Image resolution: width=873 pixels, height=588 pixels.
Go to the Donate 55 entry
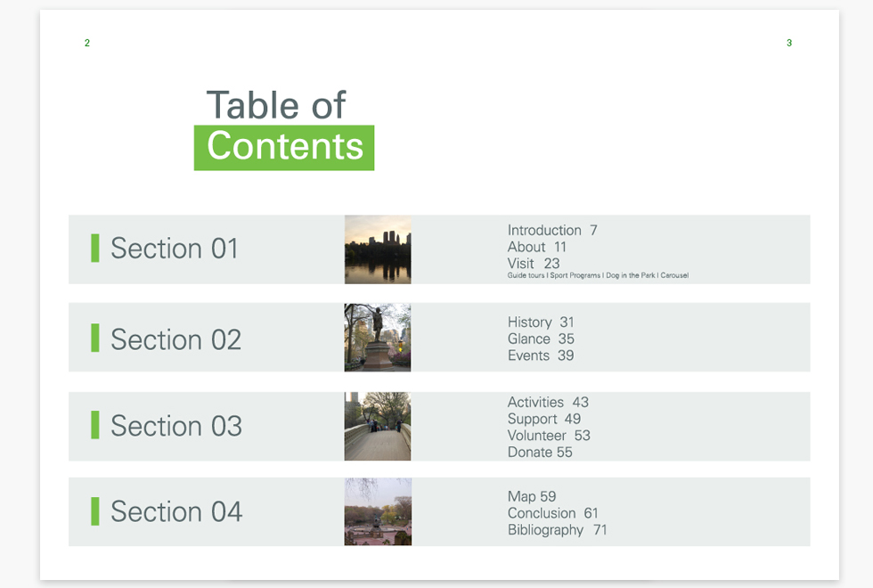pos(540,453)
